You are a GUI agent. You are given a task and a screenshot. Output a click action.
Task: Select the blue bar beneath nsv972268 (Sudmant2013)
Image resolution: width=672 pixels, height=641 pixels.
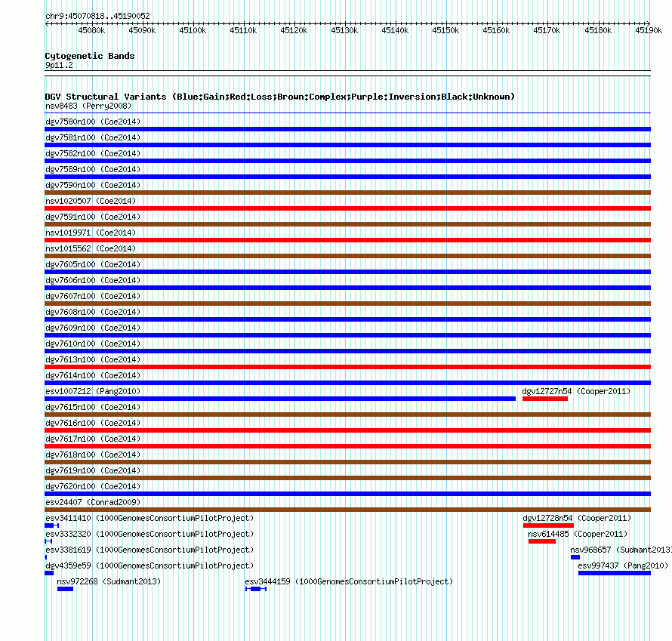(x=65, y=589)
